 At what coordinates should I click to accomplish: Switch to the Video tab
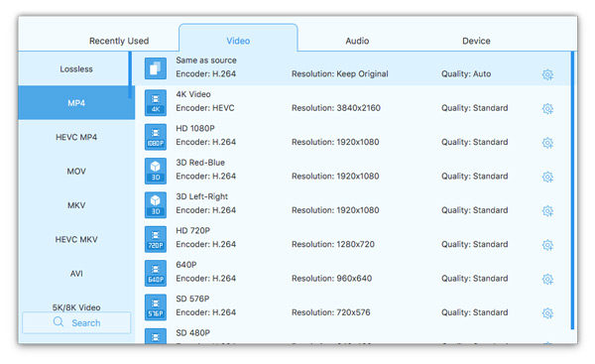(238, 38)
